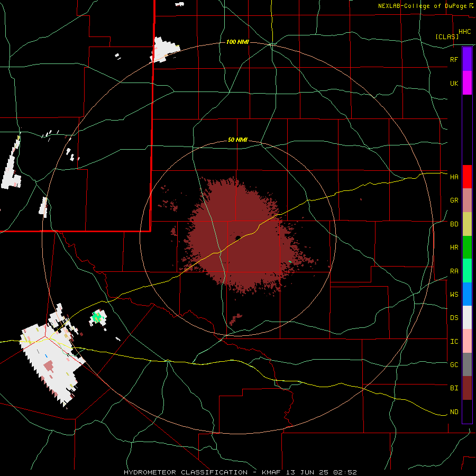The width and height of the screenshot is (476, 476).
Task: Click the magenta UK legend swatch
Action: coord(467,83)
